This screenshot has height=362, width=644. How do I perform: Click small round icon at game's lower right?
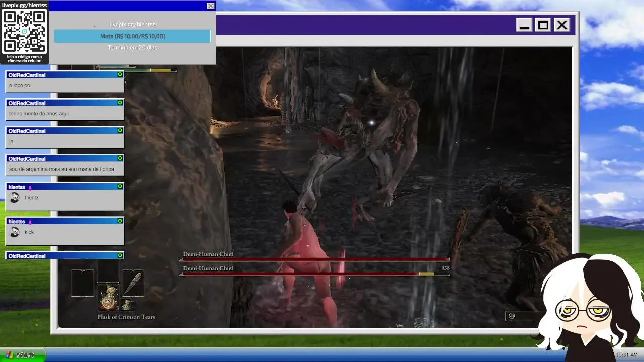pos(512,316)
